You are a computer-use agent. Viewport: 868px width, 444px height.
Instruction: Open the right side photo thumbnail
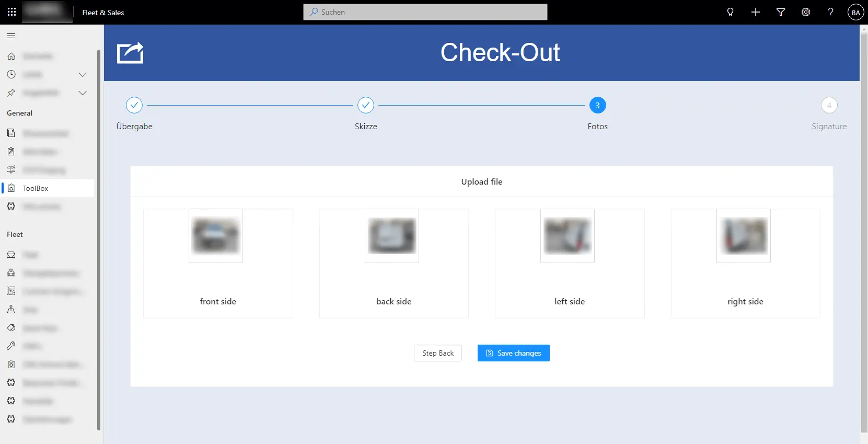click(744, 236)
